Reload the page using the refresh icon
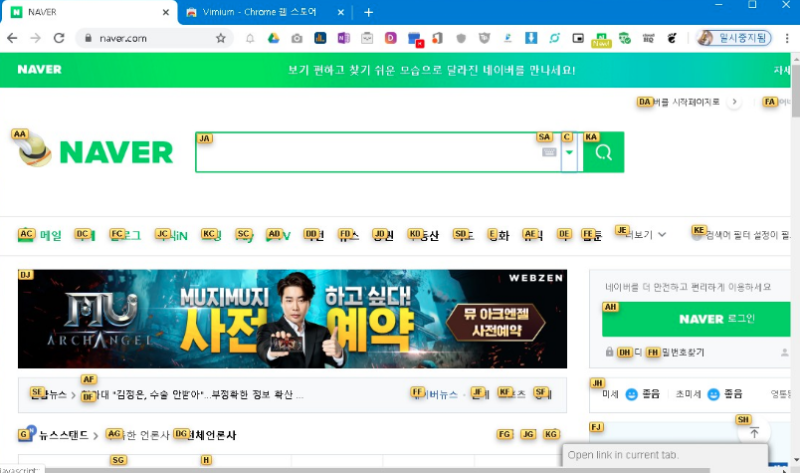 (59, 38)
